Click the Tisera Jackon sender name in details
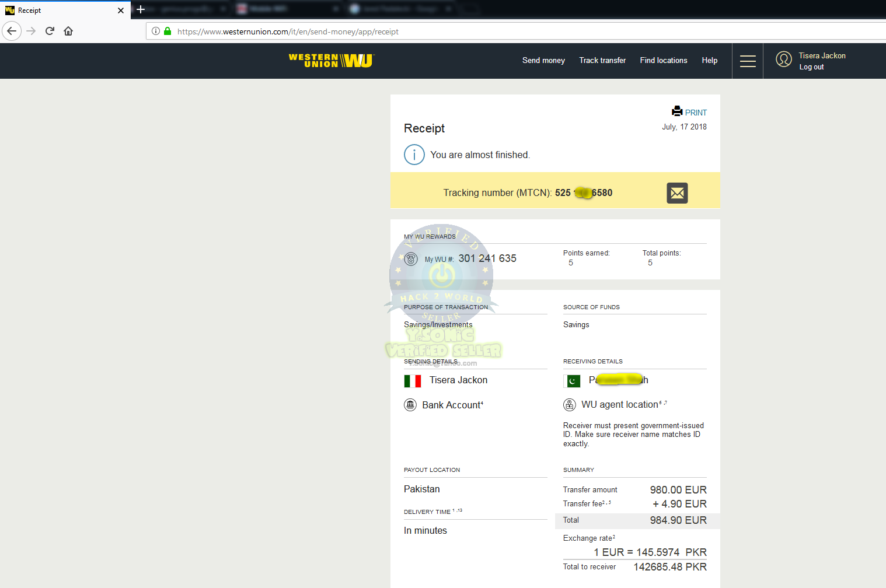This screenshot has height=588, width=886. [x=458, y=380]
